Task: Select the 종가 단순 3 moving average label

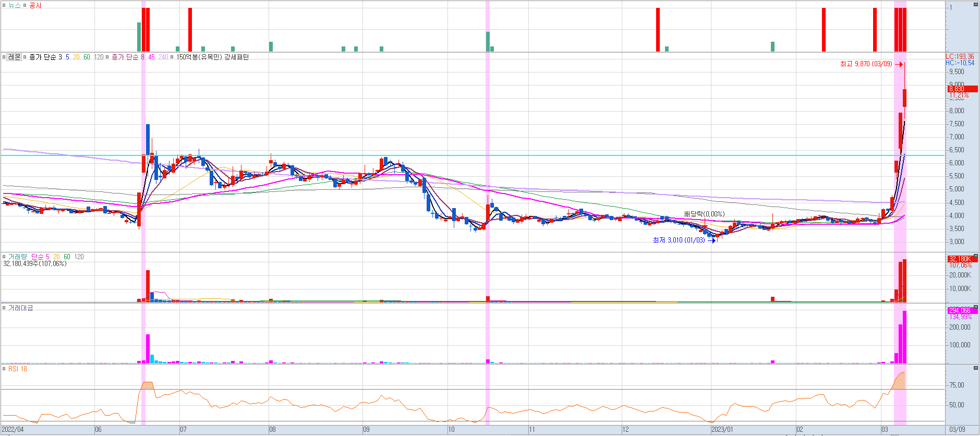Action: [45, 57]
